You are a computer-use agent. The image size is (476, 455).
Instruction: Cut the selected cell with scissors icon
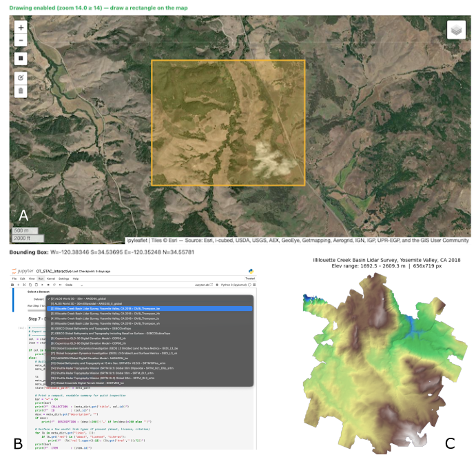24,285
